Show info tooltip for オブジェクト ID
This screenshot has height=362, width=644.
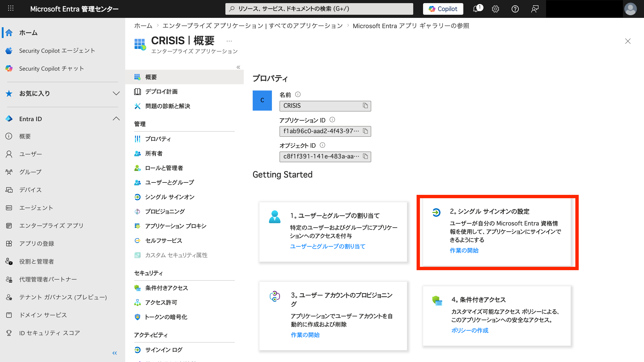pyautogui.click(x=322, y=145)
